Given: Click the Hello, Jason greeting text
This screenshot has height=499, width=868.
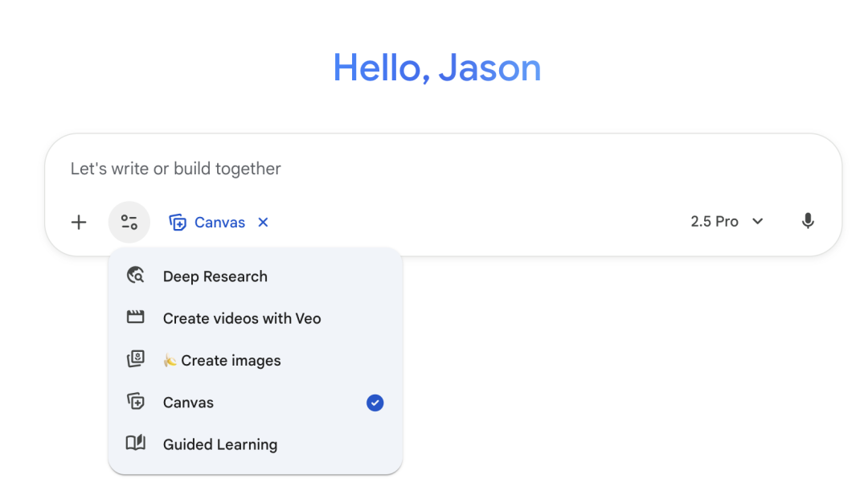Looking at the screenshot, I should (x=436, y=67).
